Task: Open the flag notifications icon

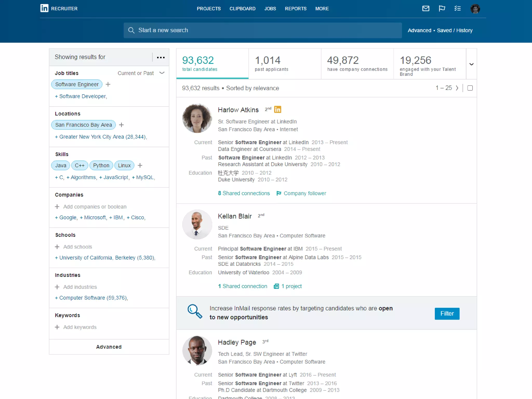Action: 442,9
